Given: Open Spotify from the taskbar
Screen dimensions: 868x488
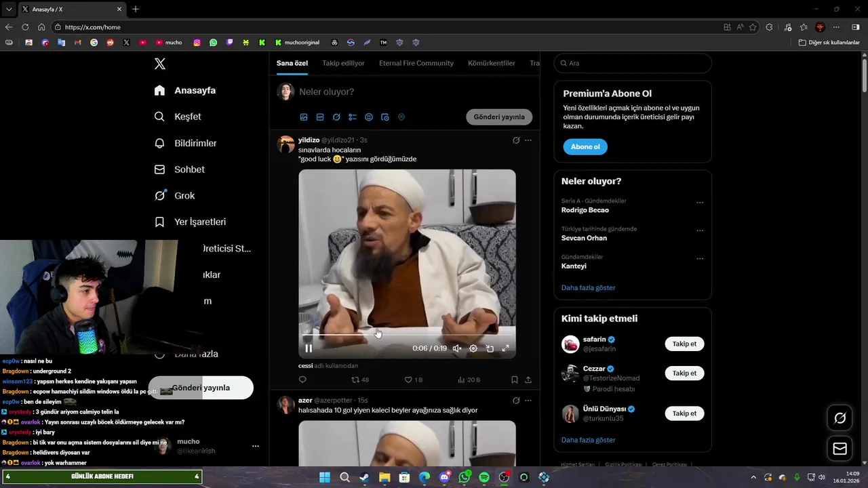Looking at the screenshot, I should (484, 477).
